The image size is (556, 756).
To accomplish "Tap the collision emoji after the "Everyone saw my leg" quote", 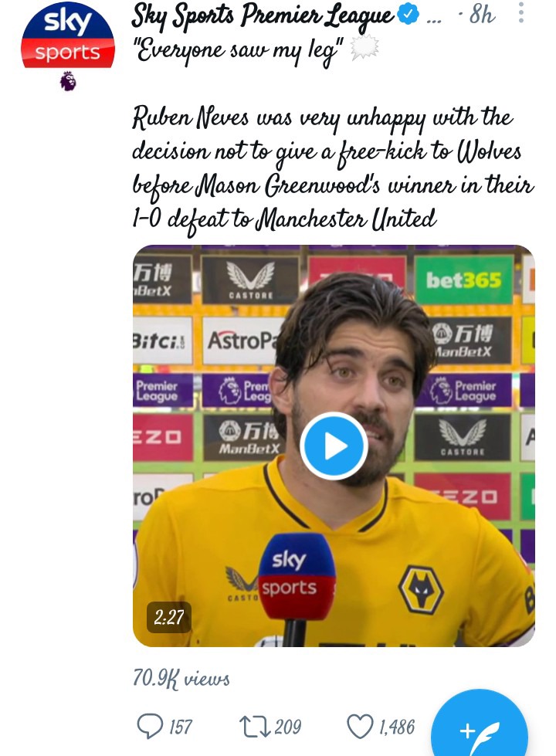I will coord(364,48).
